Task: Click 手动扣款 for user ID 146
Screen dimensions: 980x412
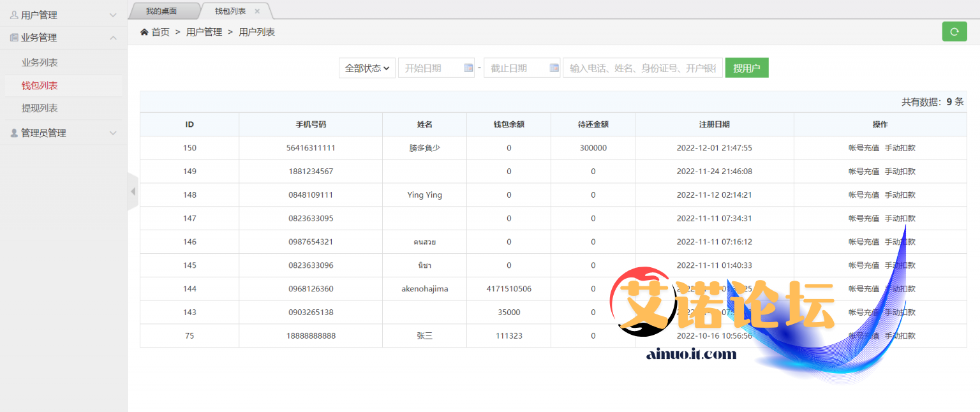Action: click(x=900, y=242)
